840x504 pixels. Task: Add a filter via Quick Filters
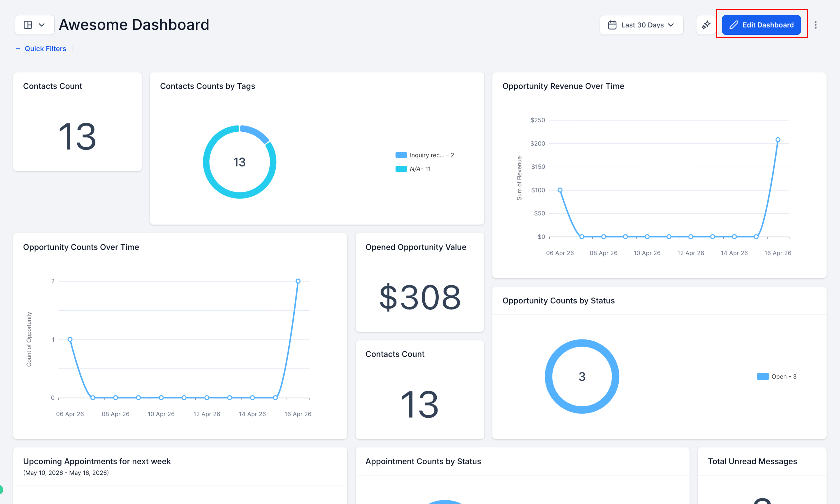tap(41, 49)
